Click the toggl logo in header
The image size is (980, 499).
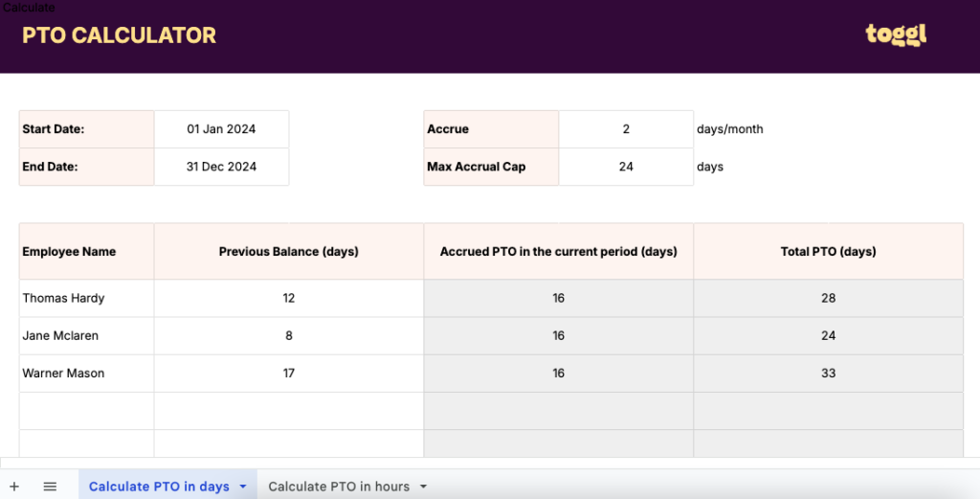pos(896,34)
